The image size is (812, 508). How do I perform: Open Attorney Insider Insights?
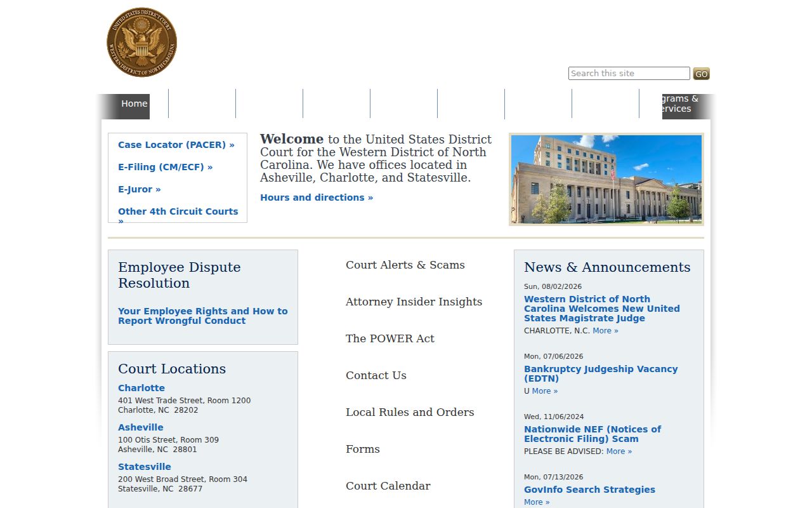(414, 302)
